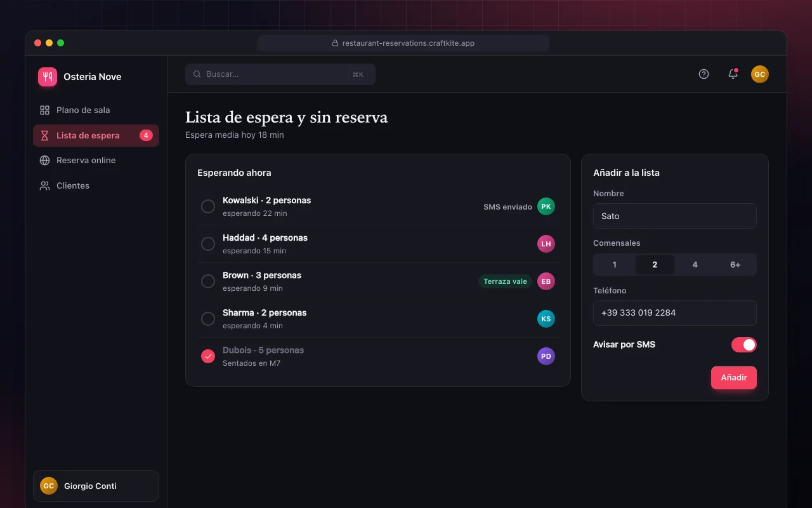Check the Brown 3 personas circle

[208, 281]
